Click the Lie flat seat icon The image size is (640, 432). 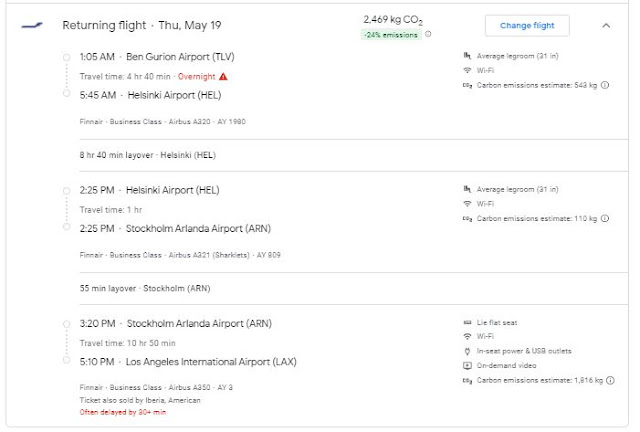(x=467, y=323)
